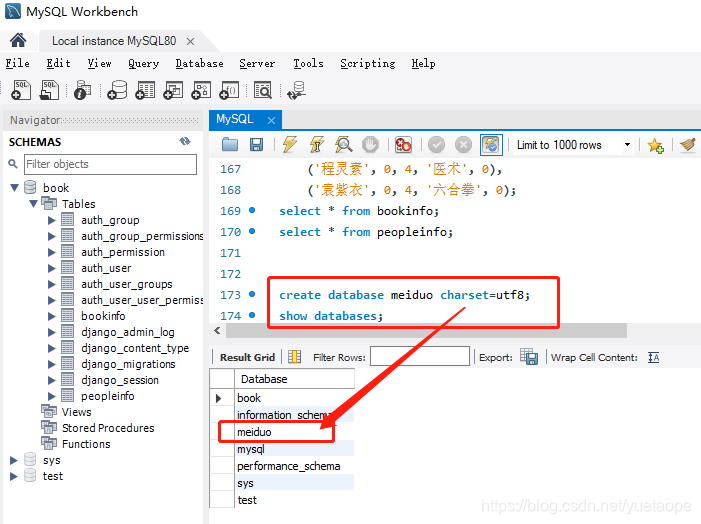Expand the bookinfo table
The width and height of the screenshot is (701, 524).
point(52,316)
